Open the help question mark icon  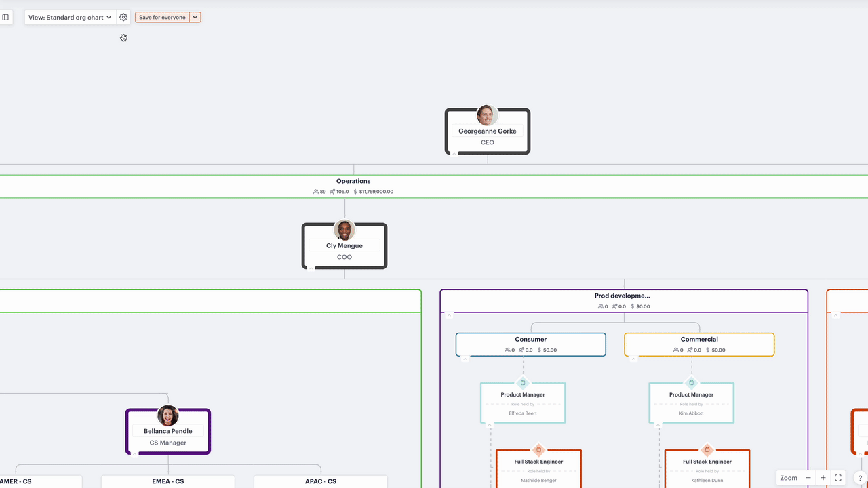[x=860, y=479]
